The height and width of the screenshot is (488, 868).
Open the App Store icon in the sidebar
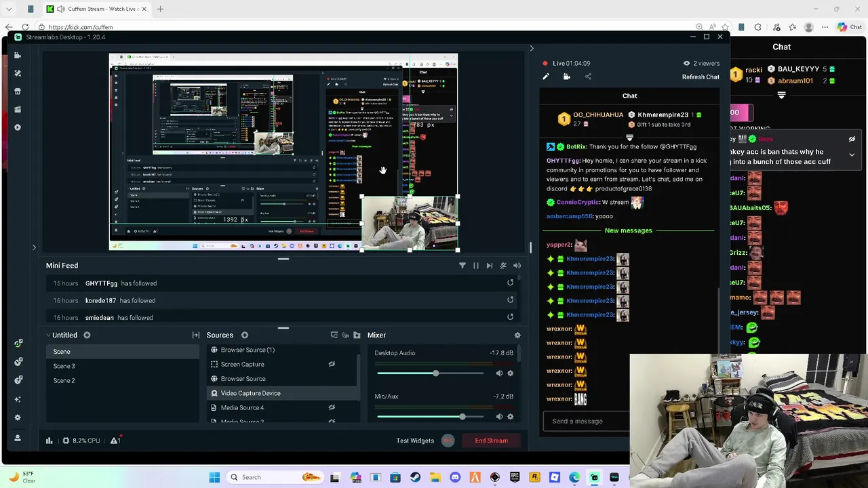(18, 91)
